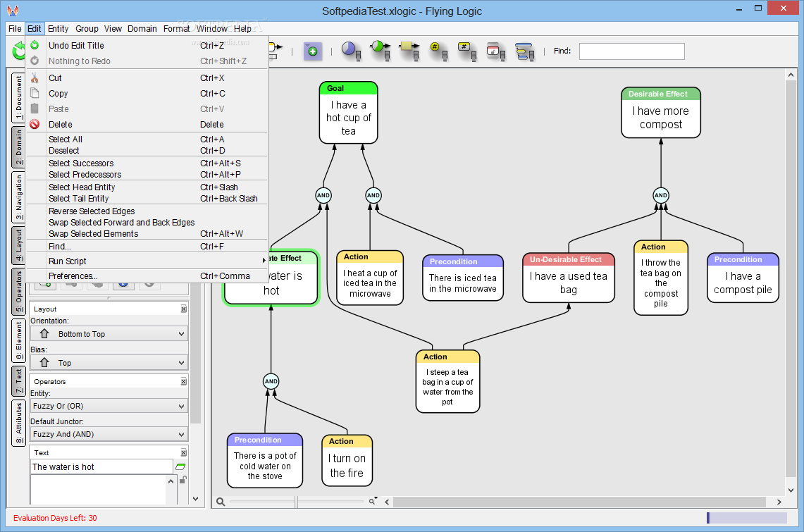804x532 pixels.
Task: Click the AND junctor above the stove precondition
Action: coord(271,381)
